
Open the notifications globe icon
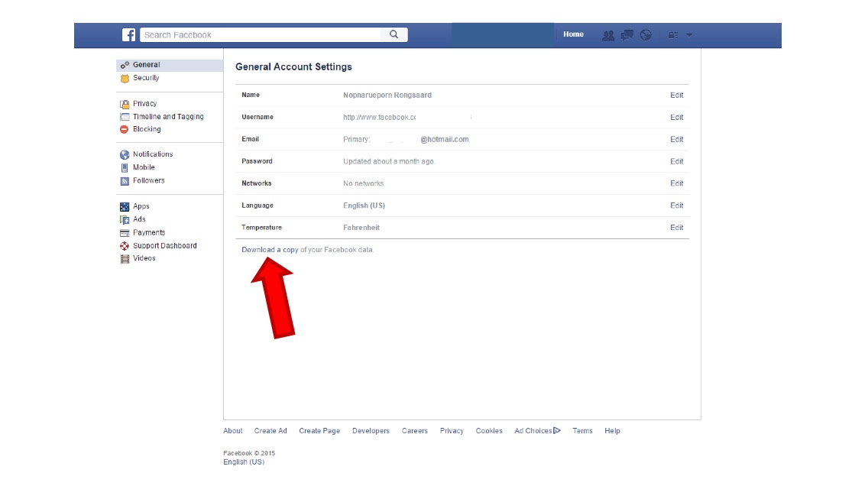(646, 35)
